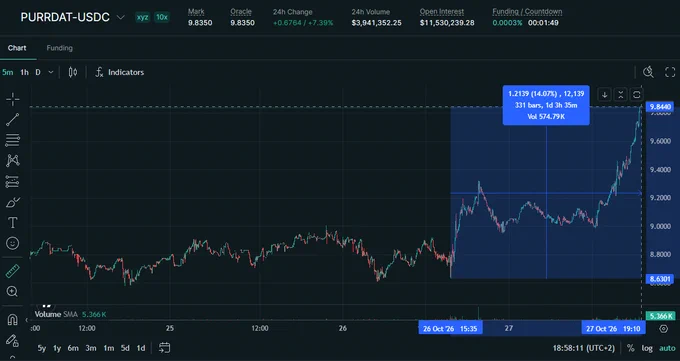Click the collapse pane arrows control

tap(621, 95)
